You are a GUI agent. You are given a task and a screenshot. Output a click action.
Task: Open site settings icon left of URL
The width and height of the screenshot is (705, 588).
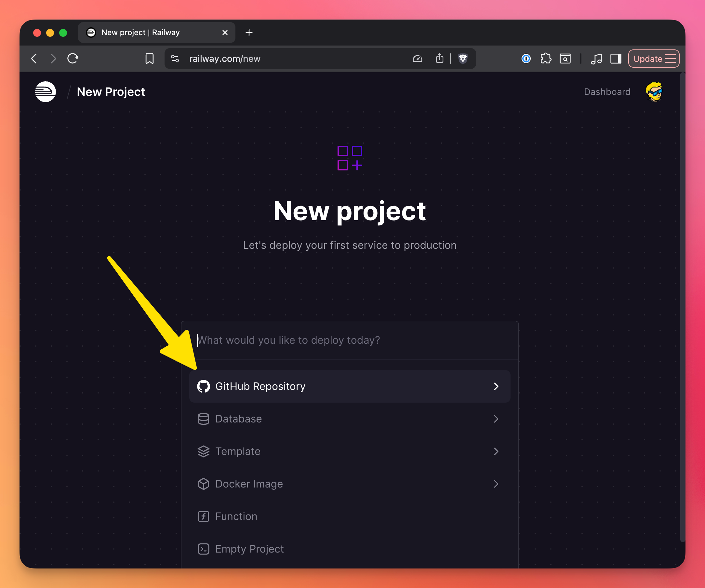tap(175, 59)
